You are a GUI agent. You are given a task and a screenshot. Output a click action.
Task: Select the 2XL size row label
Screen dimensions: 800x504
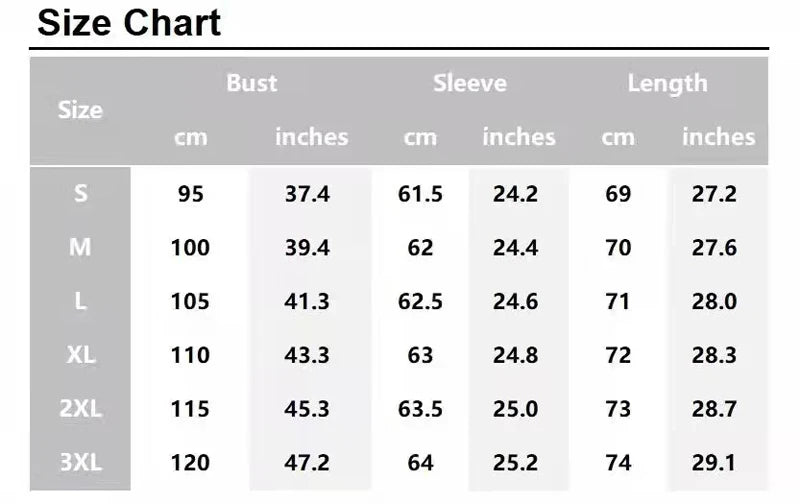(x=81, y=409)
